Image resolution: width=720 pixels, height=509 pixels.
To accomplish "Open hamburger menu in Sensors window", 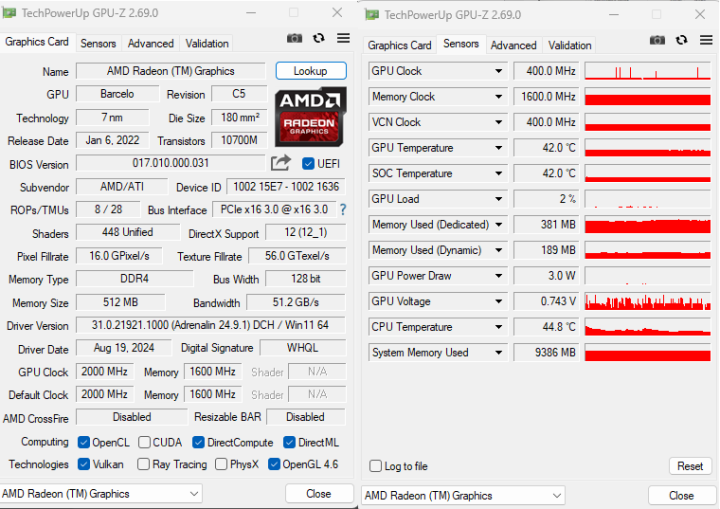I will click(x=706, y=40).
